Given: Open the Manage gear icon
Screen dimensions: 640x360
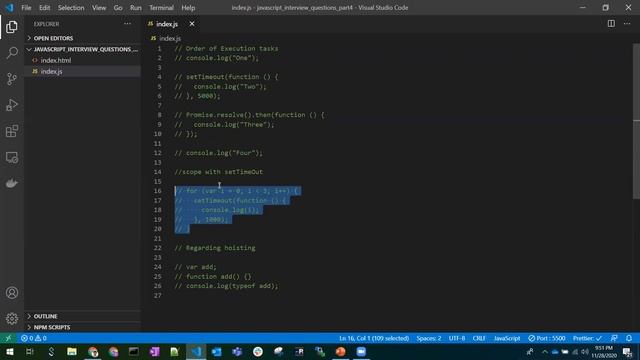Looking at the screenshot, I should [12, 318].
